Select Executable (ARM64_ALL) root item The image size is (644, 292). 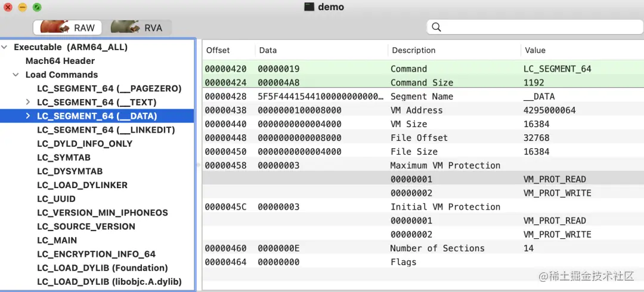[70, 47]
